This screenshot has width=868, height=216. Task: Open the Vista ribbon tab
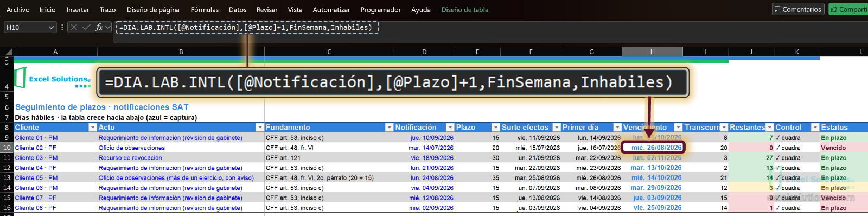295,10
